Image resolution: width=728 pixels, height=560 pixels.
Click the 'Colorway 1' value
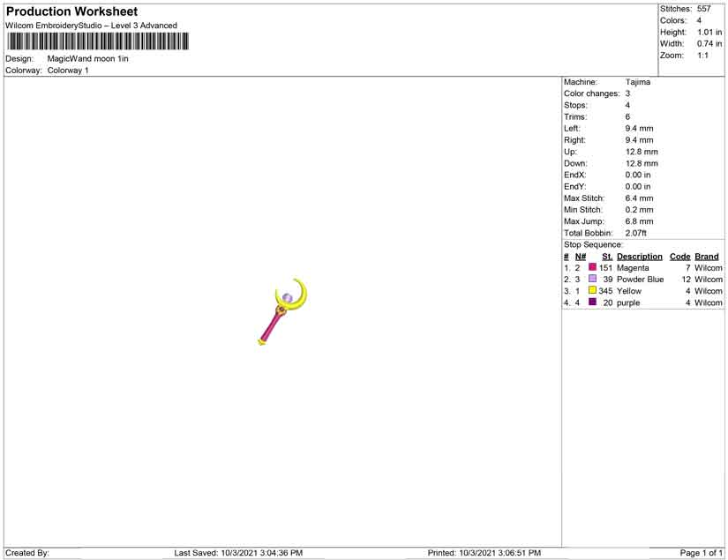pyautogui.click(x=68, y=71)
